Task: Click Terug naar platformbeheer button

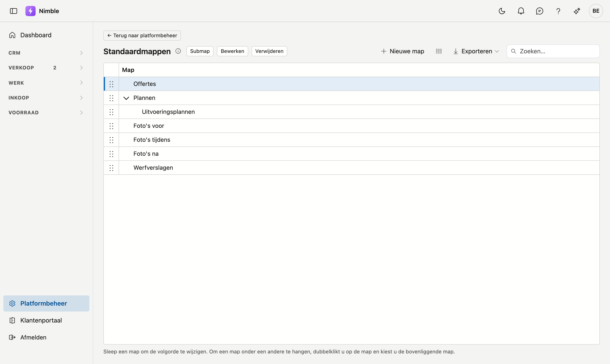Action: (142, 35)
